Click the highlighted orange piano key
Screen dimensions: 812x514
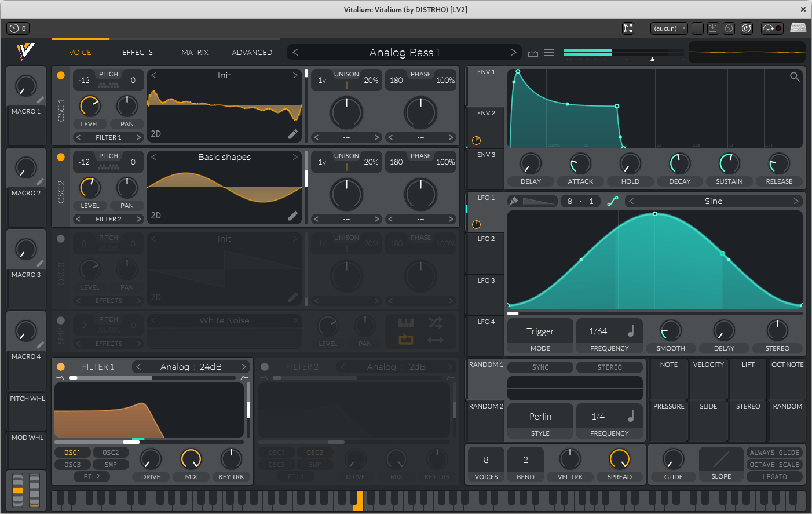[359, 500]
